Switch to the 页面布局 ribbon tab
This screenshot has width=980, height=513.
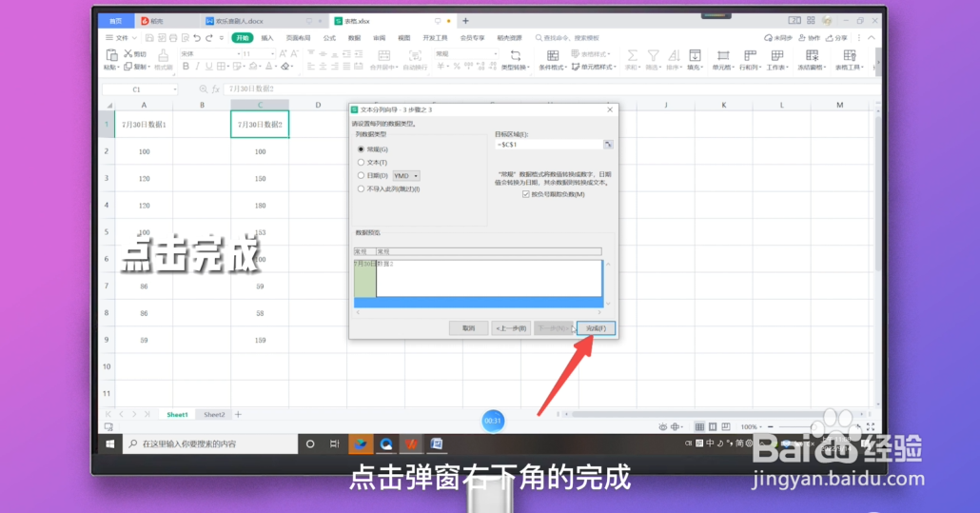click(x=298, y=38)
